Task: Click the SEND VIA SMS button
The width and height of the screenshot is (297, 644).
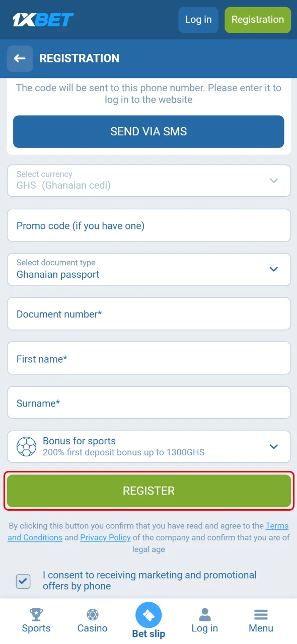Action: tap(148, 131)
